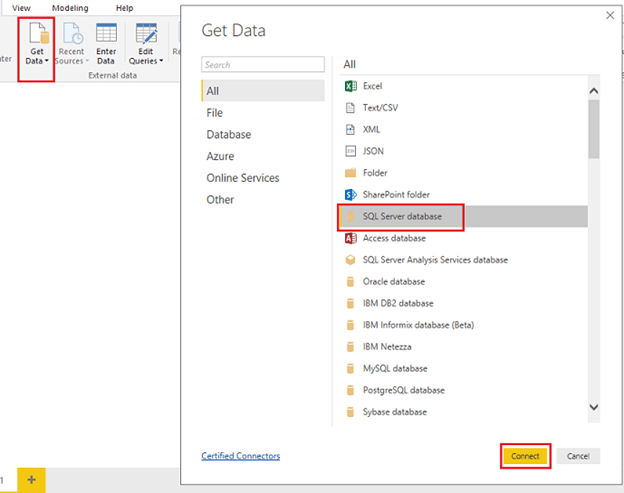This screenshot has height=493, width=624.
Task: Open the Help ribbon tab
Action: coord(125,8)
